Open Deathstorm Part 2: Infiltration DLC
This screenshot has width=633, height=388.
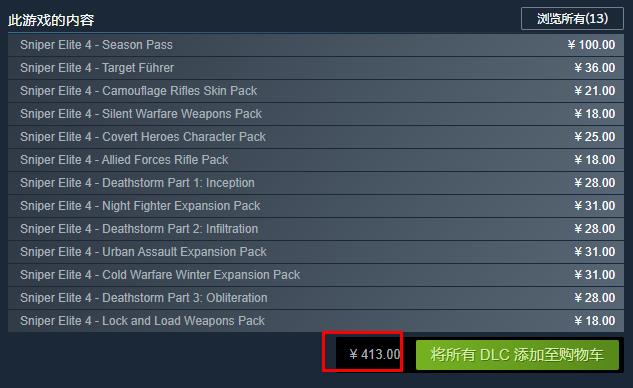(x=316, y=229)
